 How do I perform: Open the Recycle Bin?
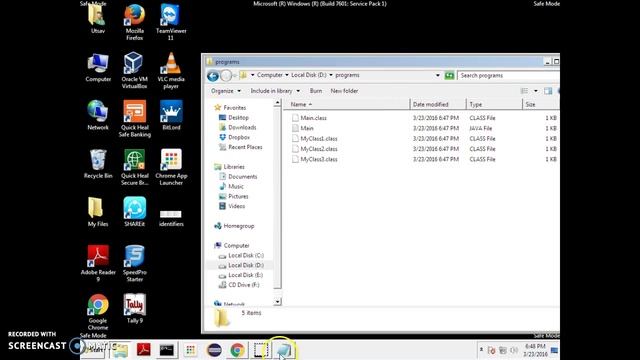coord(98,164)
